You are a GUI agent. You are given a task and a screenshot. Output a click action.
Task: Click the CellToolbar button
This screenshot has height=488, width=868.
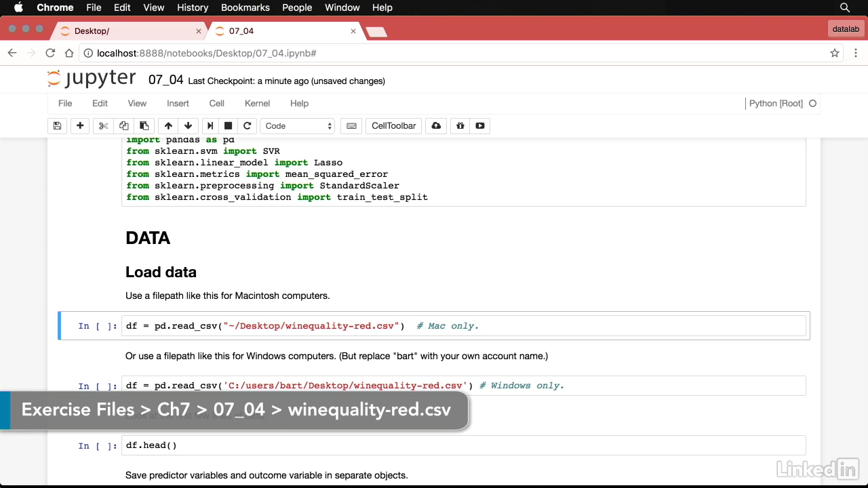[x=393, y=126]
